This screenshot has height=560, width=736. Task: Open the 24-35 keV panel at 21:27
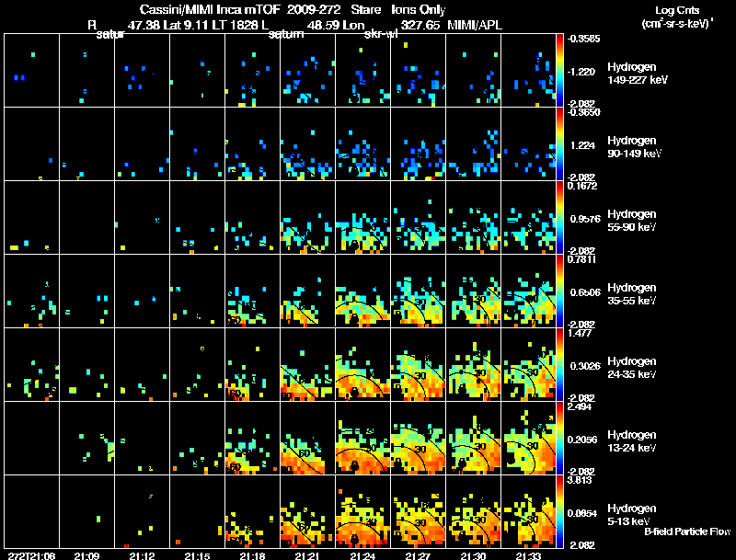click(x=419, y=364)
